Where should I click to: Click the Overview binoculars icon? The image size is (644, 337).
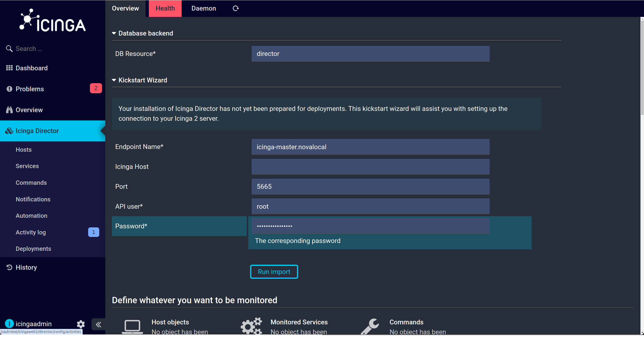(9, 110)
